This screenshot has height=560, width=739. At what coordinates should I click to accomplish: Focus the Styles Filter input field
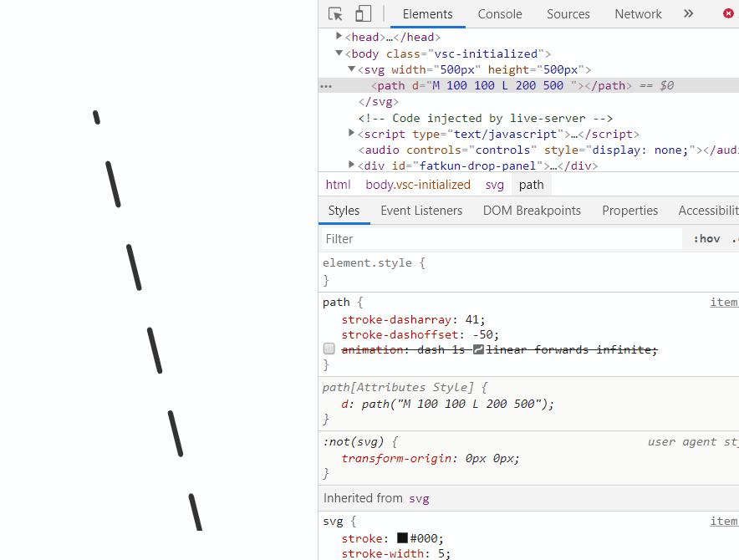coord(502,239)
